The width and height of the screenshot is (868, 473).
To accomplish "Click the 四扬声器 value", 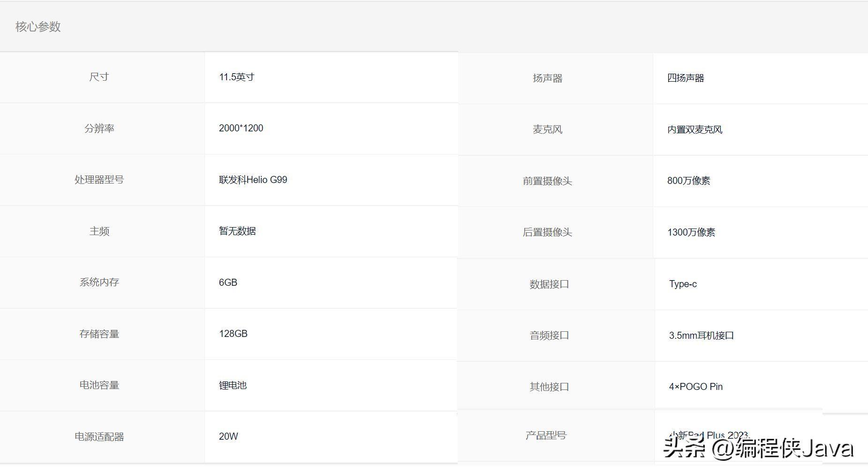I will [686, 78].
